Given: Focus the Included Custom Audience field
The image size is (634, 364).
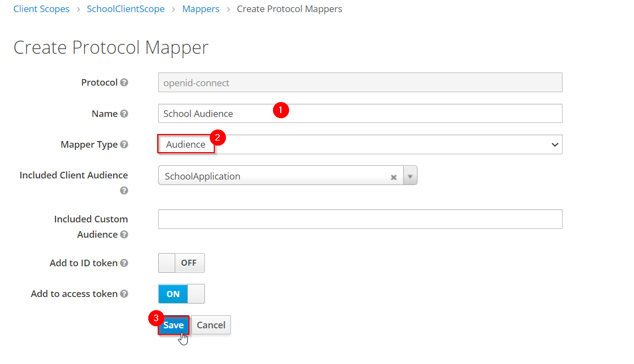Looking at the screenshot, I should (360, 219).
